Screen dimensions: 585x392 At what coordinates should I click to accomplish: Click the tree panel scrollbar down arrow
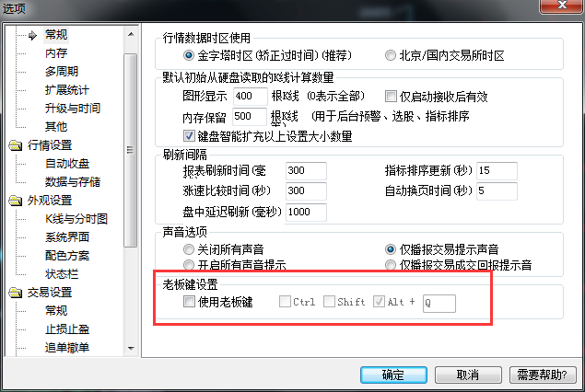(x=131, y=349)
